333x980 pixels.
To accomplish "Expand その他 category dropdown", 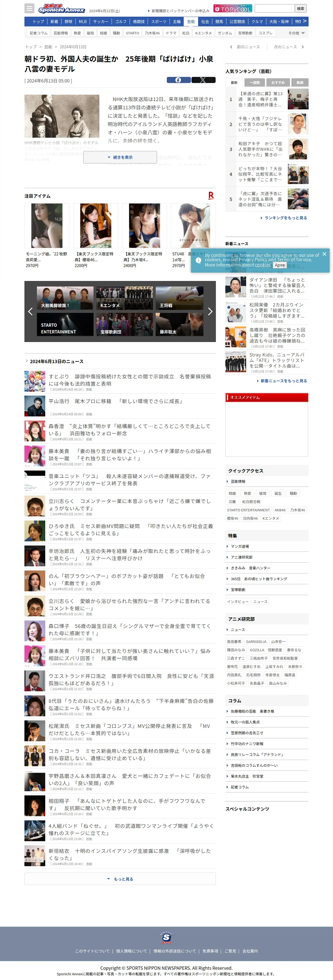I will (296, 33).
